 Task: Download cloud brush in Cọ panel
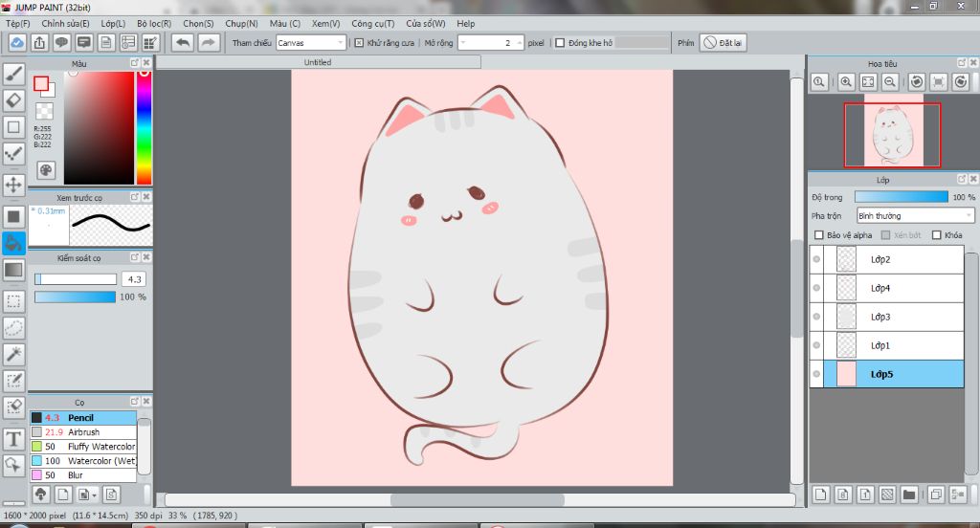40,495
